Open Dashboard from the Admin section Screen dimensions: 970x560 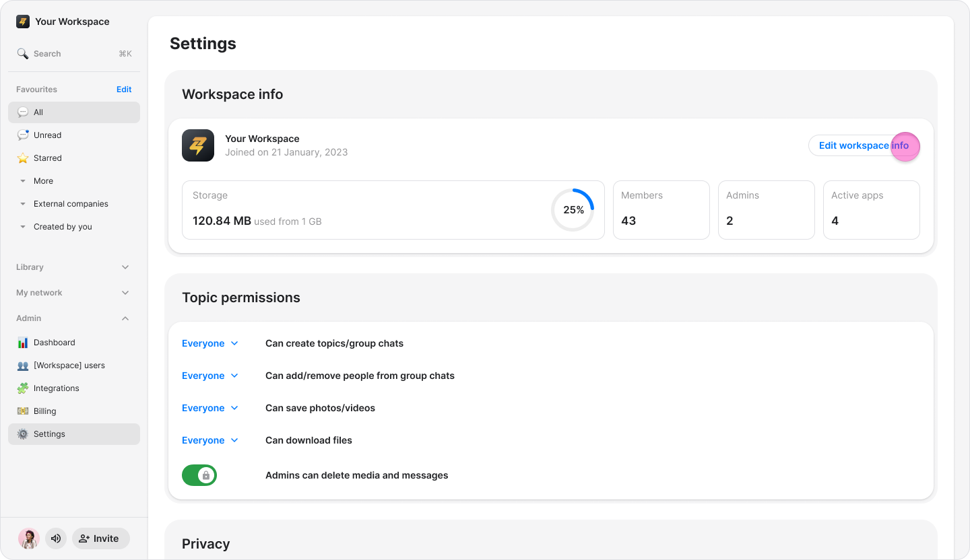coord(54,343)
